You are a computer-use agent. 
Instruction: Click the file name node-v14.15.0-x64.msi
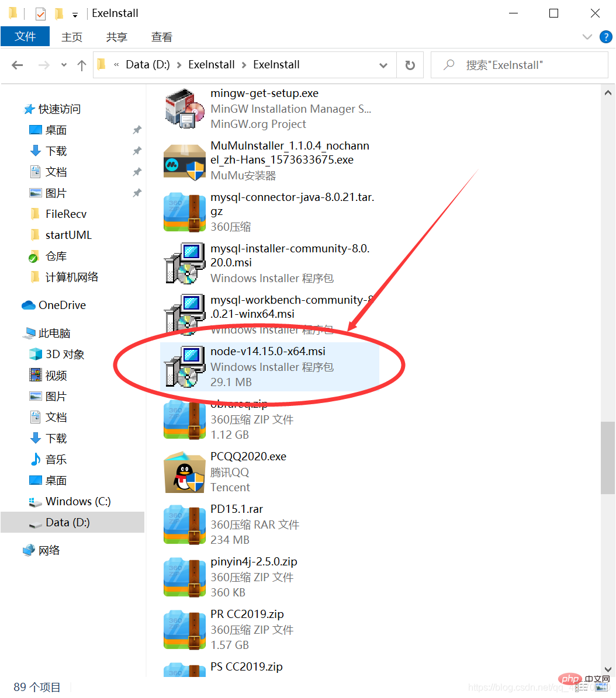coord(268,351)
